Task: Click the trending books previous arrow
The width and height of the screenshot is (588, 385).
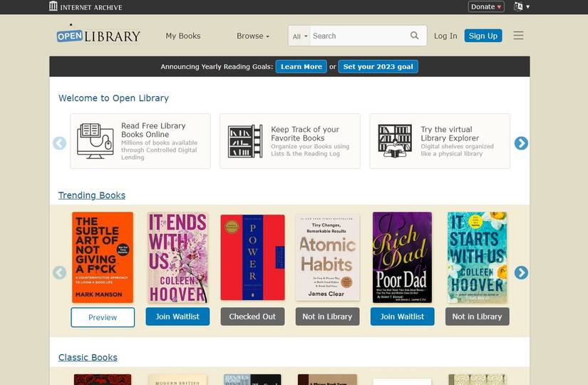Action: coord(60,272)
